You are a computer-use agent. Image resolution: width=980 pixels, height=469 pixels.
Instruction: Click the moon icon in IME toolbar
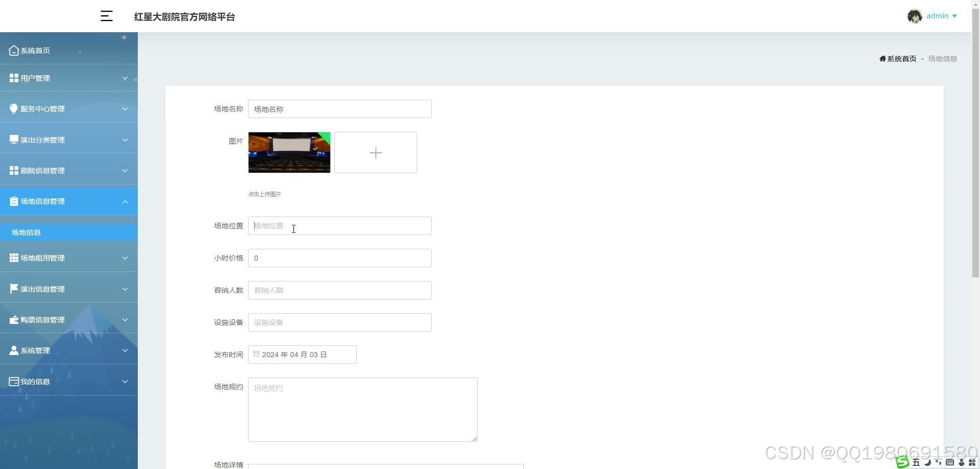pos(927,462)
